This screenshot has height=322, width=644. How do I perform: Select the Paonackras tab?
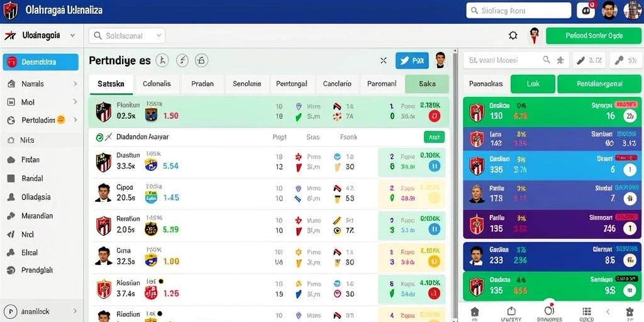[486, 84]
